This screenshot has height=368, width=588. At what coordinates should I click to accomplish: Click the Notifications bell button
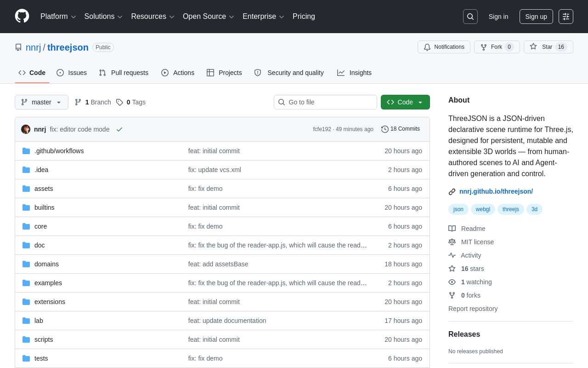[x=444, y=47]
